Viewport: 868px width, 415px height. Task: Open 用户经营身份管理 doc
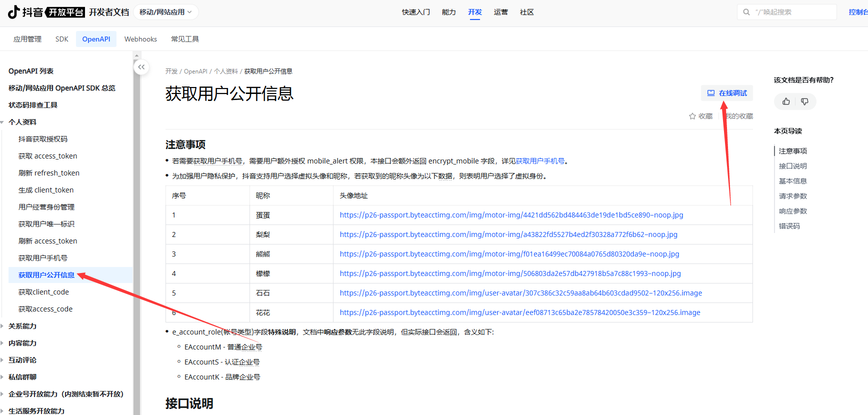point(46,207)
